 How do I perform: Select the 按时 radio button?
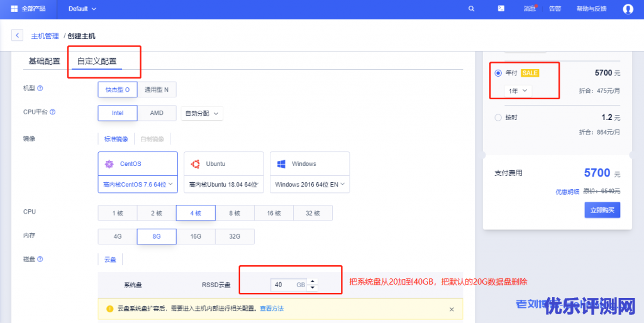click(x=498, y=118)
